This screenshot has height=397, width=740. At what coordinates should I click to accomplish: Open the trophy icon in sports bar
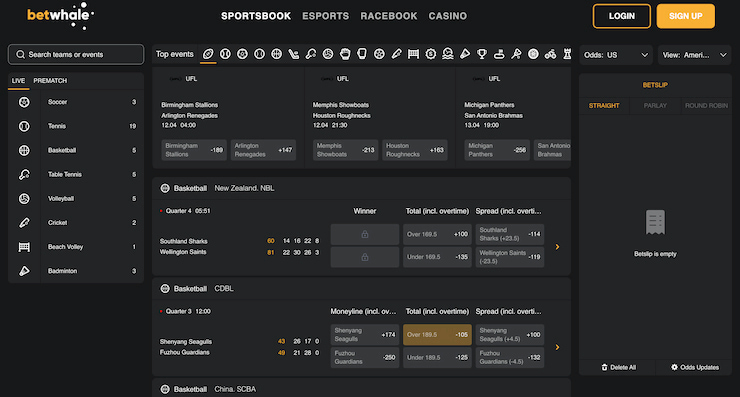482,54
